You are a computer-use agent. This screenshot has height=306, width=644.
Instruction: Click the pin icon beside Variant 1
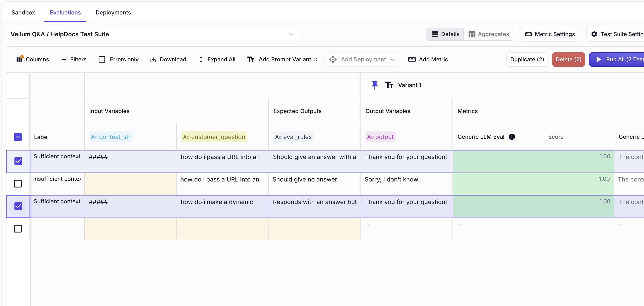click(x=374, y=85)
